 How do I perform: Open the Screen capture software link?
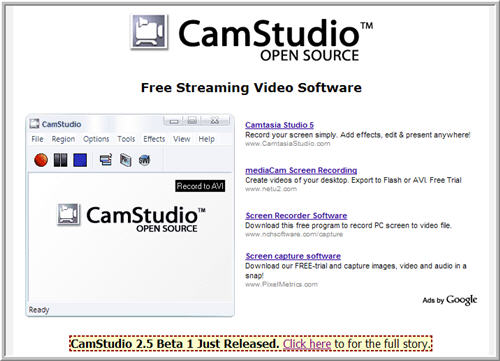293,256
